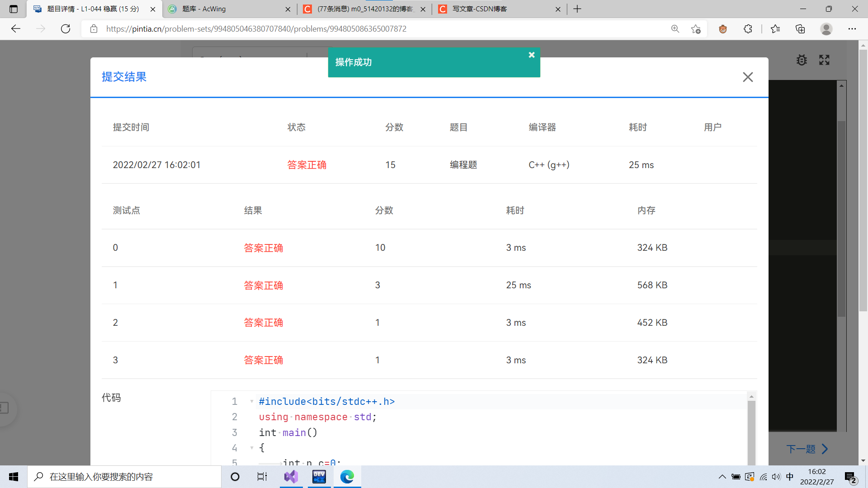Viewport: 868px width, 488px height.
Task: Switch the 中 input method indicator
Action: pos(789,477)
